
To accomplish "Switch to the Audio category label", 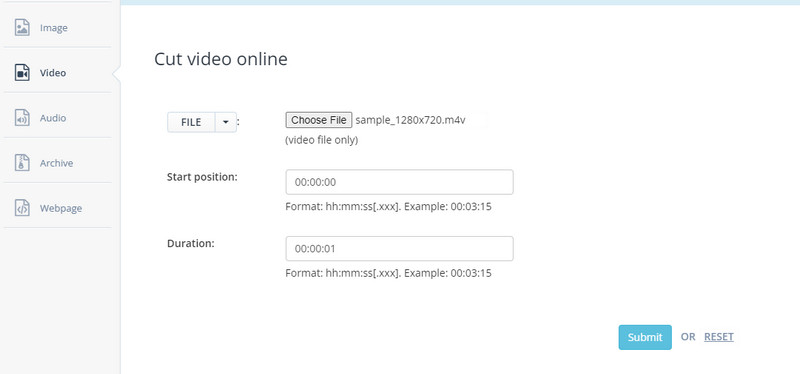I will point(53,118).
